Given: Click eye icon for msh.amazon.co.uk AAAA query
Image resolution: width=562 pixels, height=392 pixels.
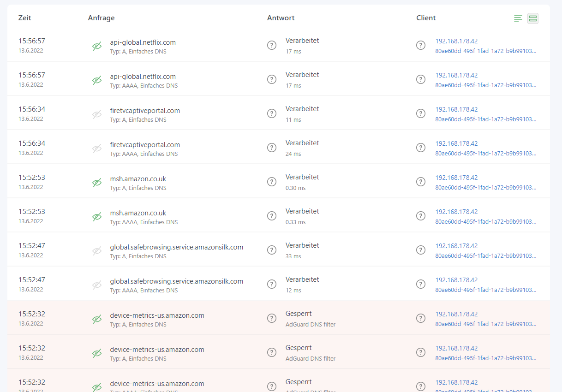Looking at the screenshot, I should 97,217.
